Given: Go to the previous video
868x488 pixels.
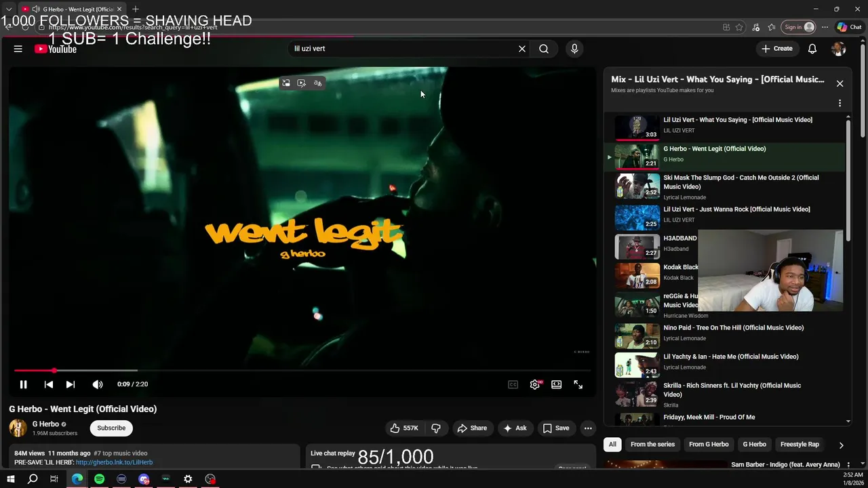Looking at the screenshot, I should coord(49,384).
